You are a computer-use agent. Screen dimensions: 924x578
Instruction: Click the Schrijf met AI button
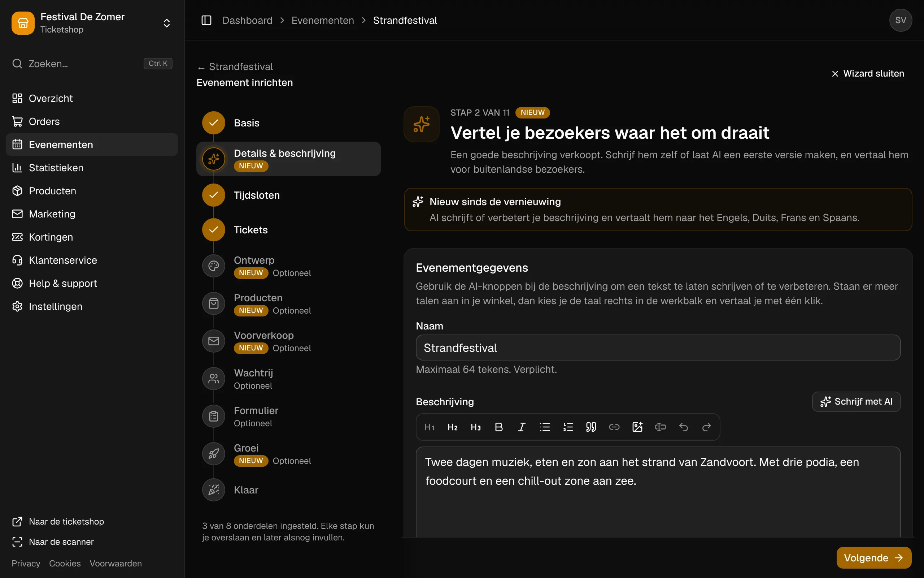856,401
